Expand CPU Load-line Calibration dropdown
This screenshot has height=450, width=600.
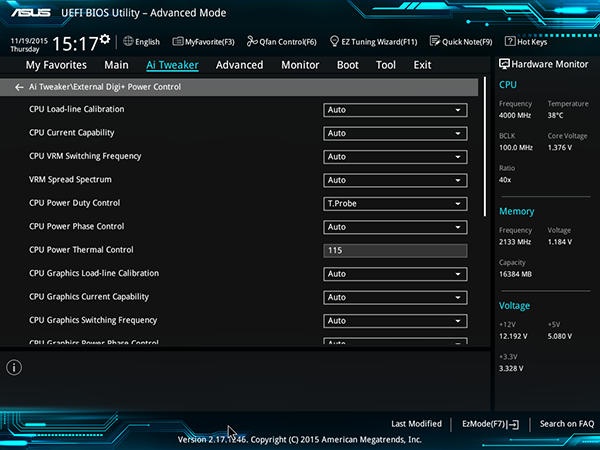pos(395,110)
